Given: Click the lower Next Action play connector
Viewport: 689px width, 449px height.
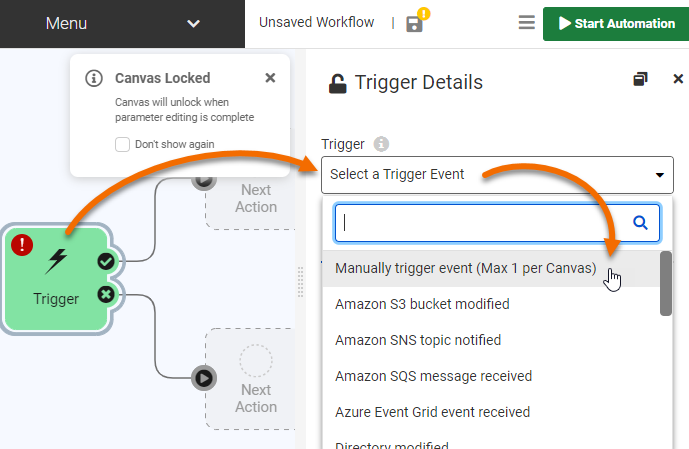Looking at the screenshot, I should (x=203, y=378).
